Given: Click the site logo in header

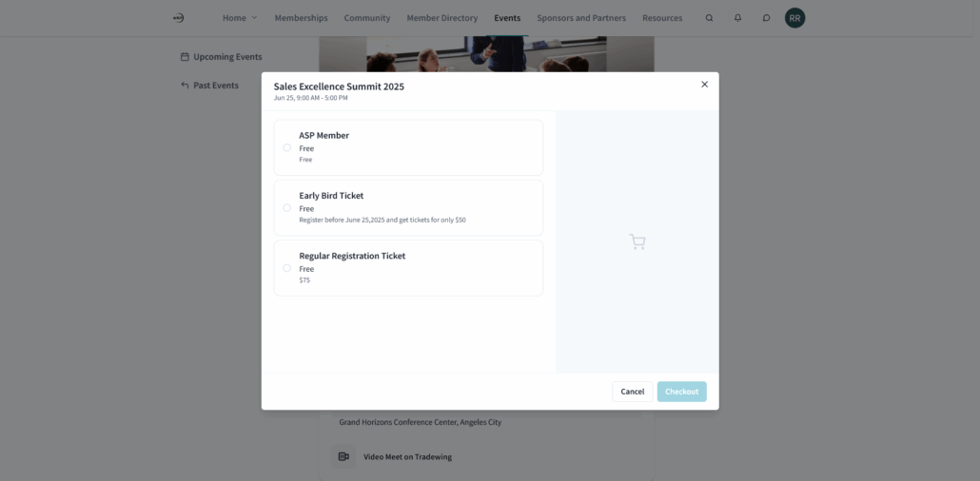Looking at the screenshot, I should tap(178, 18).
